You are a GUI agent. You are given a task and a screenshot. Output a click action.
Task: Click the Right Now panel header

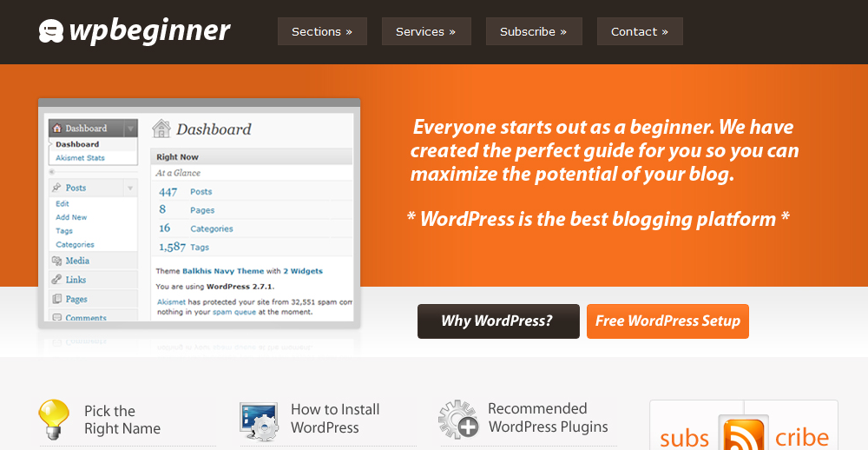click(252, 157)
